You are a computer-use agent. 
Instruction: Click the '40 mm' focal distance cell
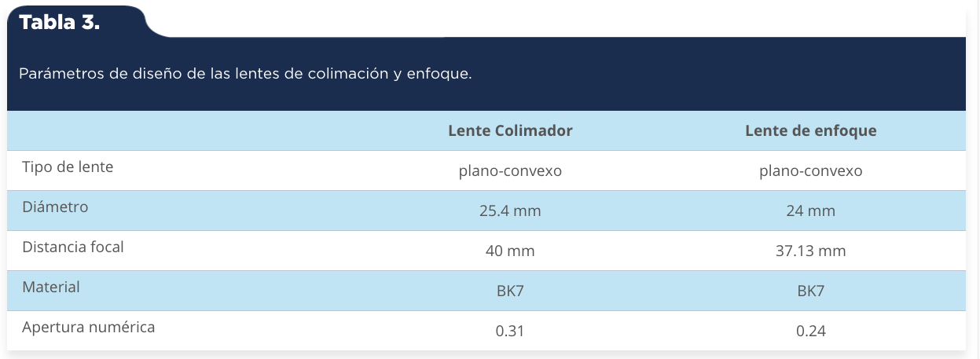(x=510, y=251)
